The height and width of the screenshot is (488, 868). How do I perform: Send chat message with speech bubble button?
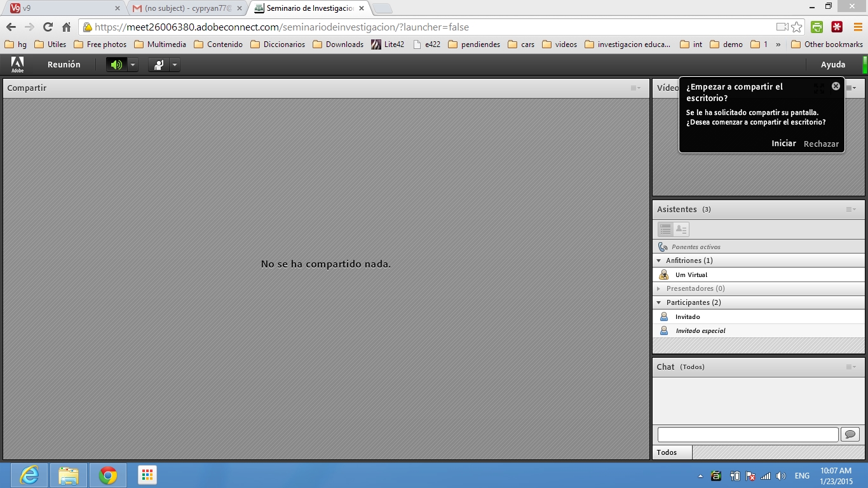[x=850, y=435]
